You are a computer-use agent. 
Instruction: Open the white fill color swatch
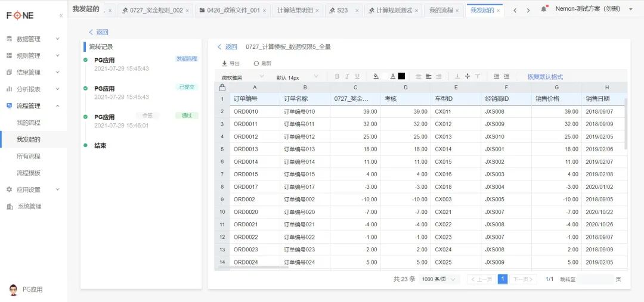(x=385, y=76)
